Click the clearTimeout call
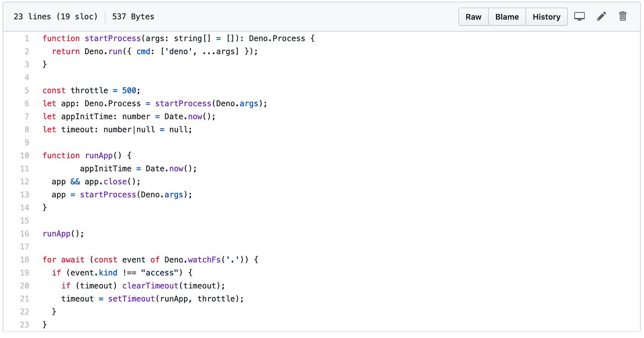Screen dimensions: 644x338 [150, 286]
